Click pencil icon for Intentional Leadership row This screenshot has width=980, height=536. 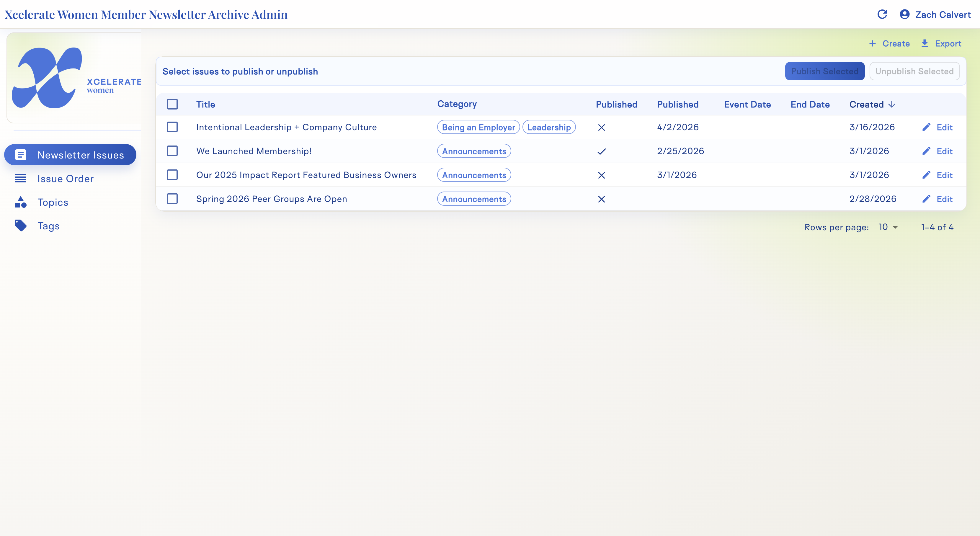pos(926,127)
